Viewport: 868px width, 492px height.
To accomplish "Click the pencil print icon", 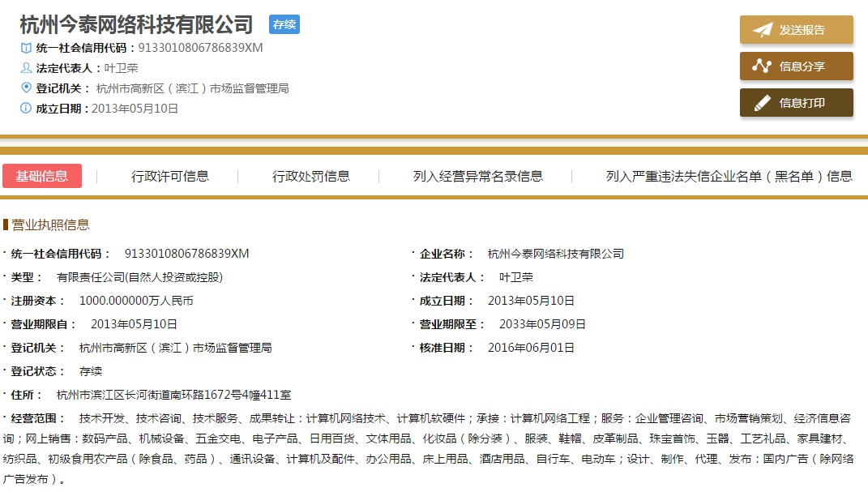I will [x=762, y=103].
